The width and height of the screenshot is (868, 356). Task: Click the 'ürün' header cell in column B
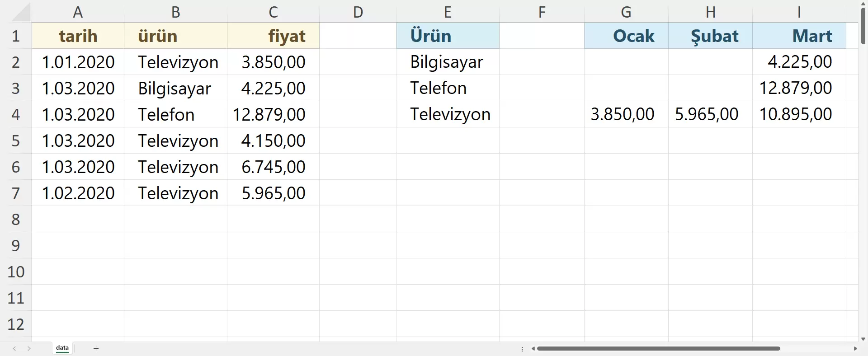pyautogui.click(x=175, y=36)
